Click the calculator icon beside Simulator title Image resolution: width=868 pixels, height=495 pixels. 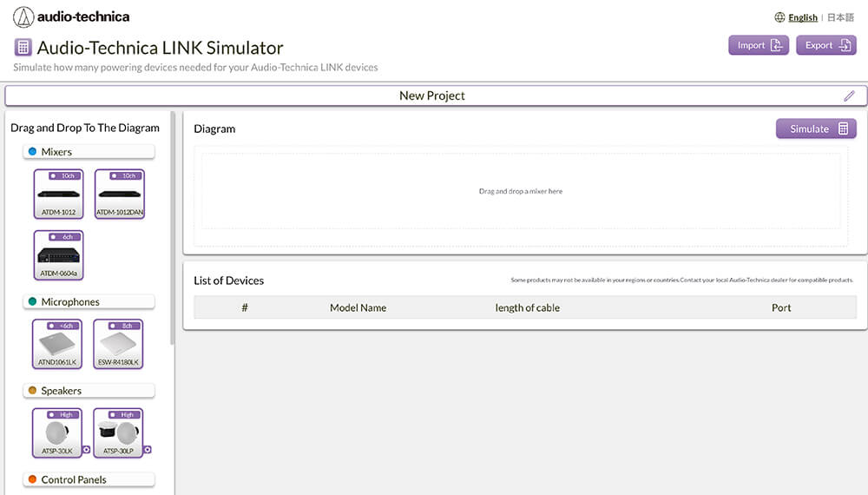point(23,48)
